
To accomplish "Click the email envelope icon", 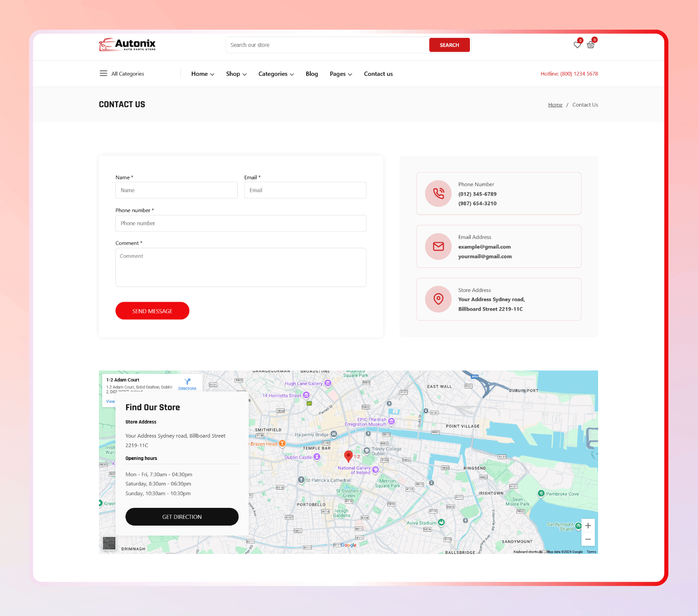I will [x=438, y=246].
